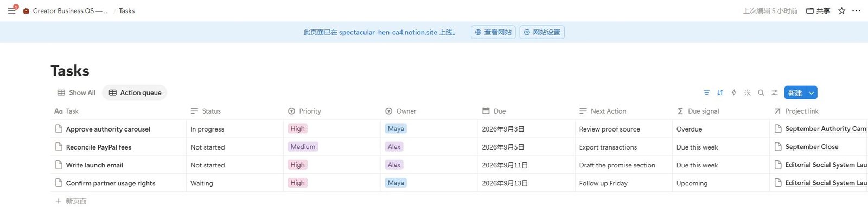Click the blue 新建 button
The image size is (868, 224).
click(795, 93)
